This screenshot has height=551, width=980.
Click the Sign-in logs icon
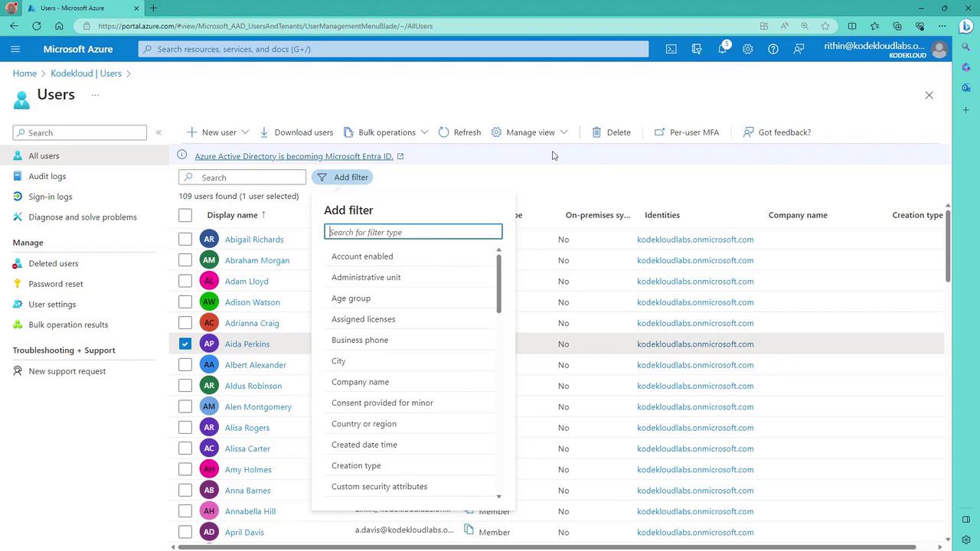tap(18, 197)
